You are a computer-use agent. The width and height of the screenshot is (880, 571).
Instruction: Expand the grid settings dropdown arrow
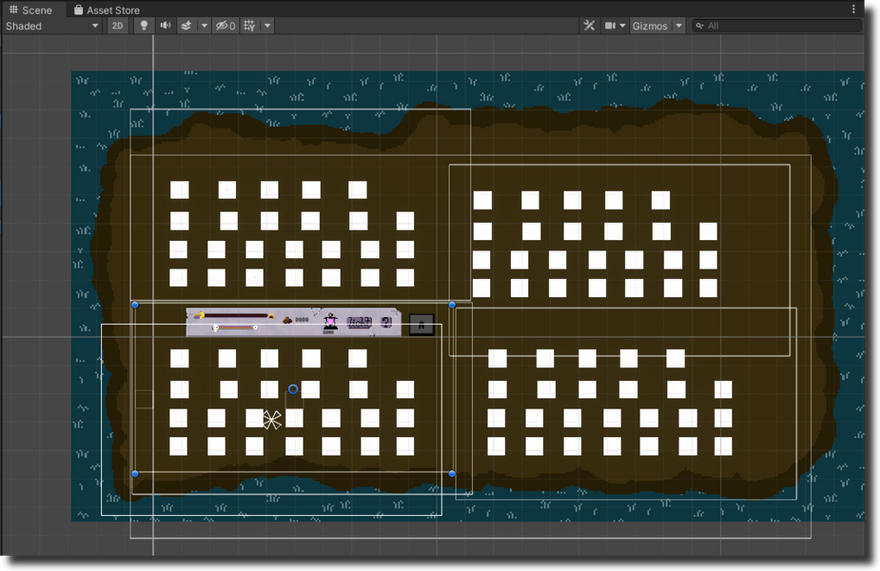tap(267, 26)
